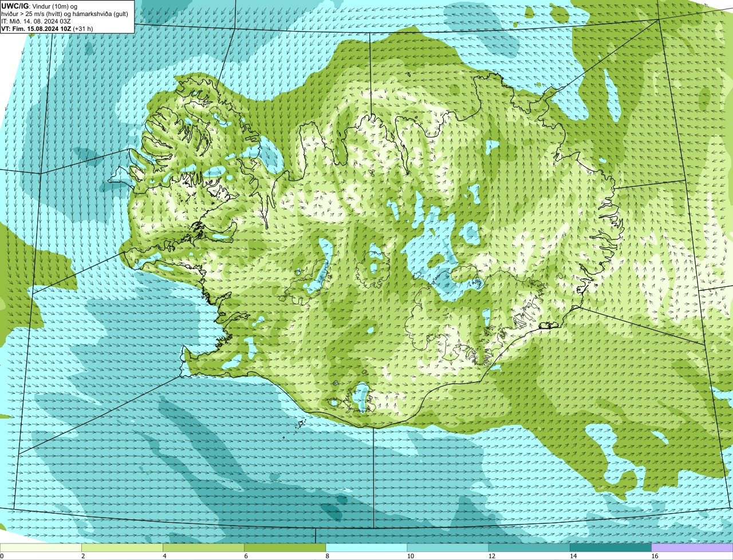Click the green 4–6 m/s legend swatch

point(203,547)
